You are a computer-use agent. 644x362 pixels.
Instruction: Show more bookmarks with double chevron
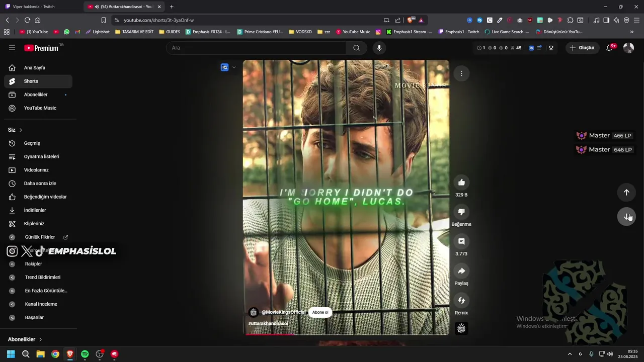point(632,32)
